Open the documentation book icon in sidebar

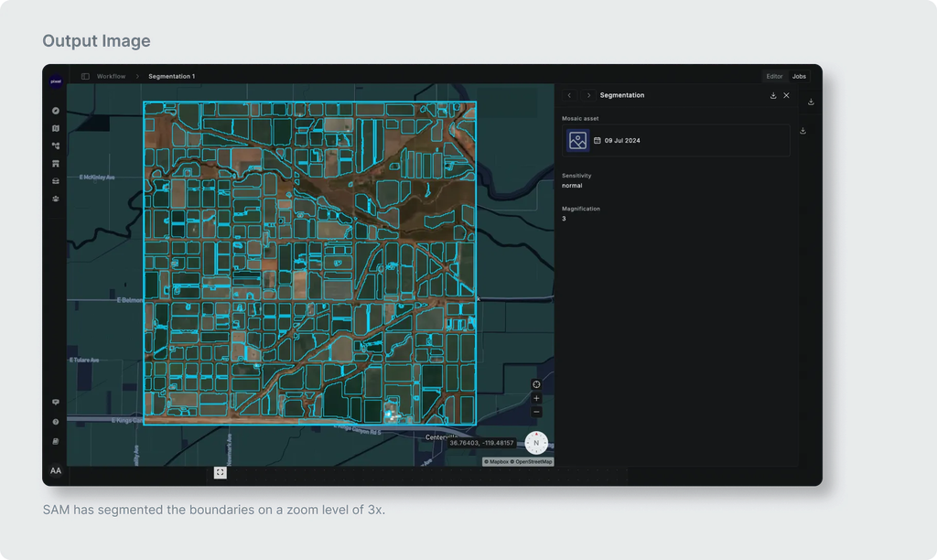point(56,441)
